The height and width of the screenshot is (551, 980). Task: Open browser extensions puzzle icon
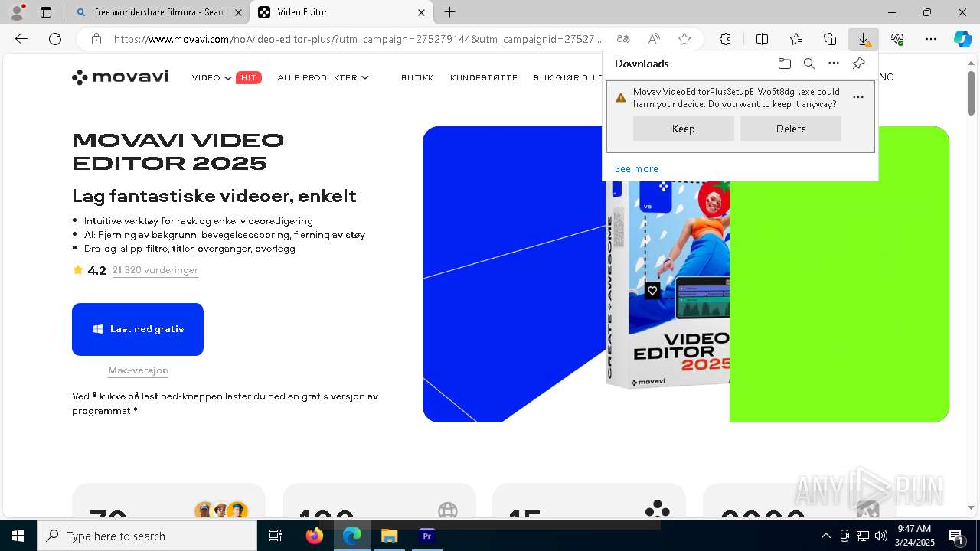(x=725, y=39)
